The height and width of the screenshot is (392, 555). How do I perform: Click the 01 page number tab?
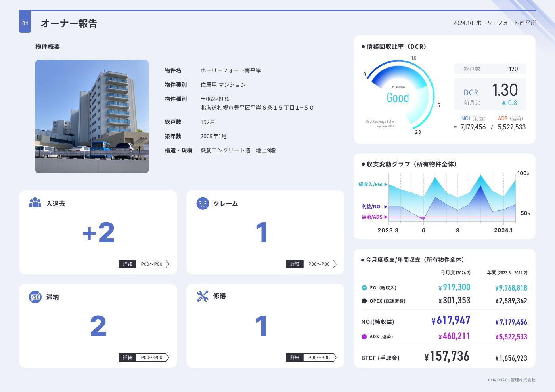pos(25,23)
